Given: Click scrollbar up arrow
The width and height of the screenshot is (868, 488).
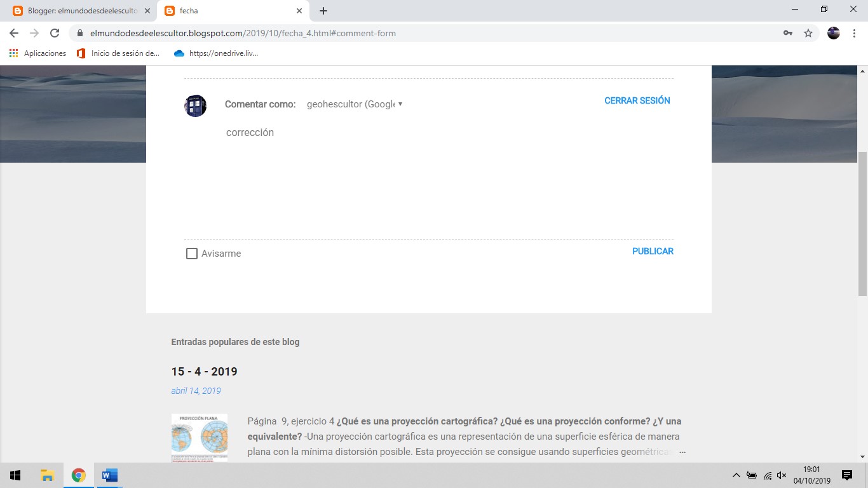Looking at the screenshot, I should tap(862, 70).
